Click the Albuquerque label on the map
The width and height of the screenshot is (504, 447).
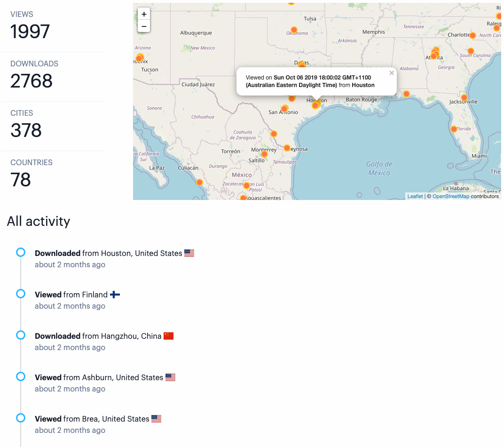tap(196, 33)
